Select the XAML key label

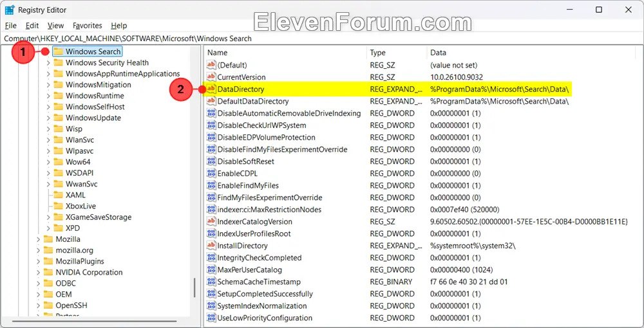point(75,195)
